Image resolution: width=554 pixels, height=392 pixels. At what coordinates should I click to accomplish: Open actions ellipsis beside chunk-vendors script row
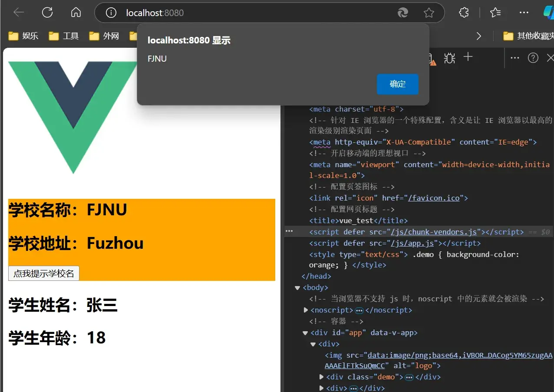288,232
